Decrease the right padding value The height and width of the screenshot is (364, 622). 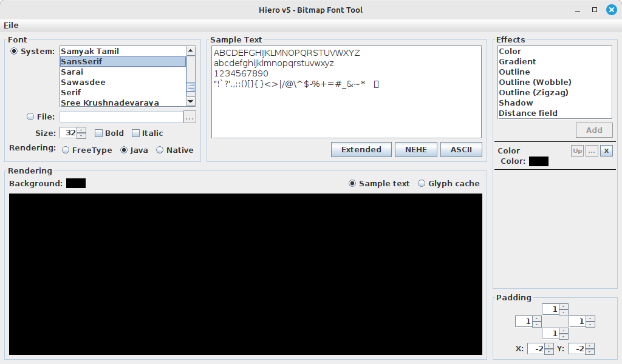pyautogui.click(x=590, y=324)
